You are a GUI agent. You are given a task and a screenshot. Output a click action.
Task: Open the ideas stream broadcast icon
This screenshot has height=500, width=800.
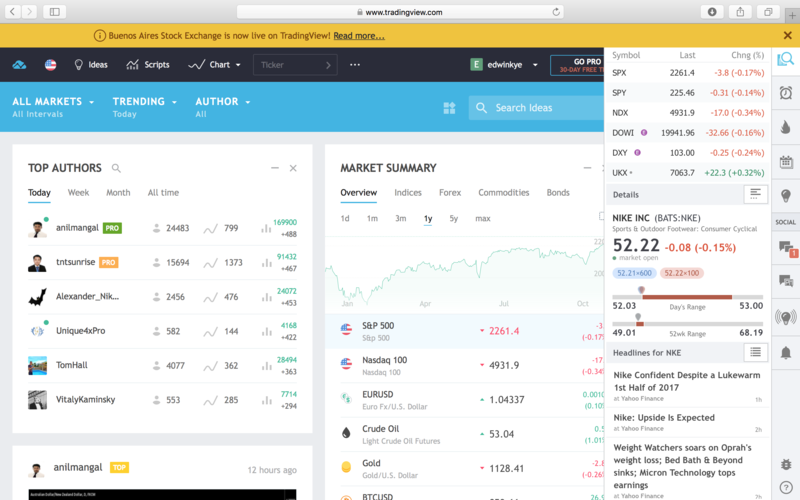pyautogui.click(x=786, y=317)
